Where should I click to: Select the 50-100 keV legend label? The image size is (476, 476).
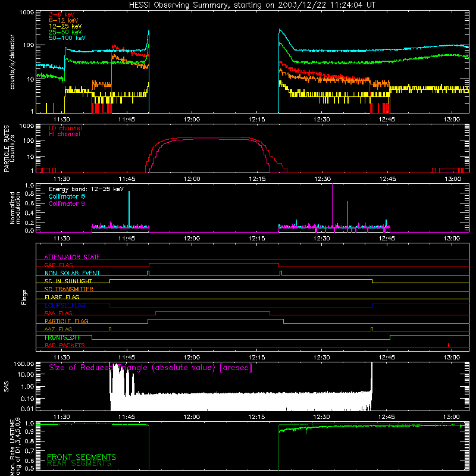click(67, 38)
